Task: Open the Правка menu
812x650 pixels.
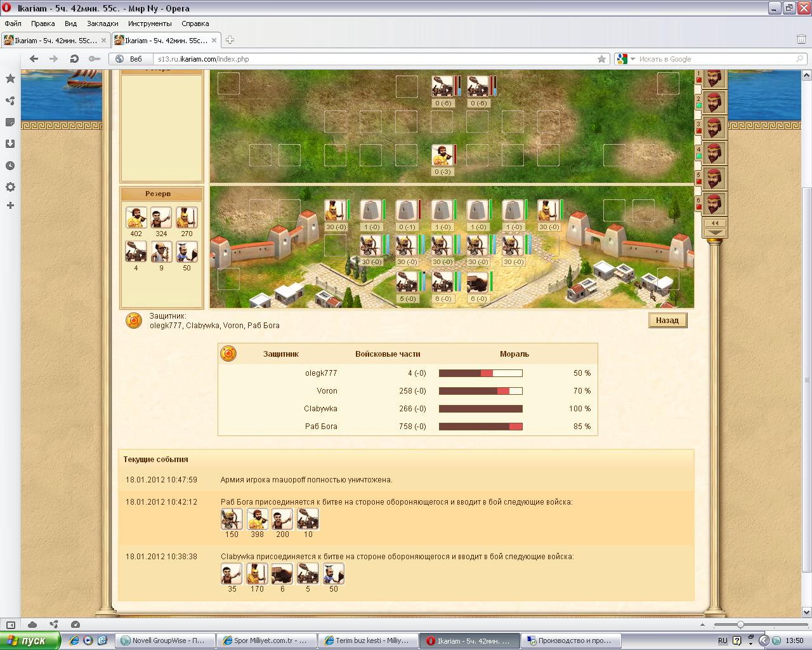Action: 43,23
